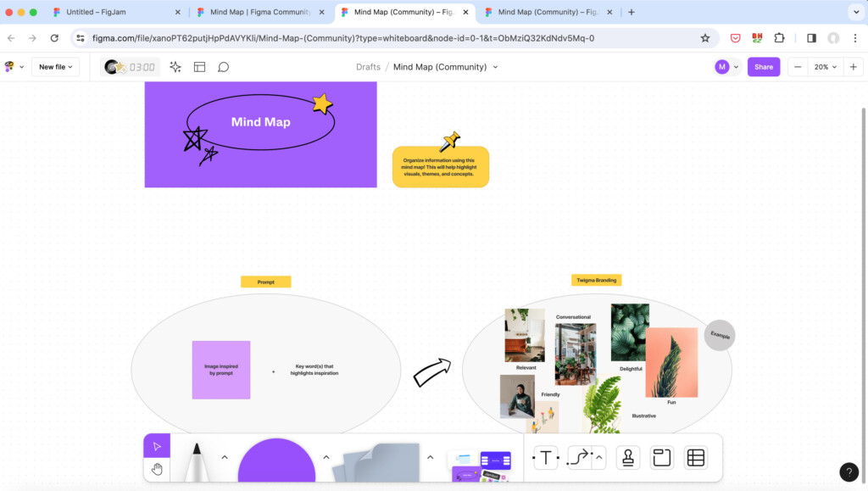Image resolution: width=868 pixels, height=491 pixels.
Task: Select the Text tool
Action: [546, 458]
